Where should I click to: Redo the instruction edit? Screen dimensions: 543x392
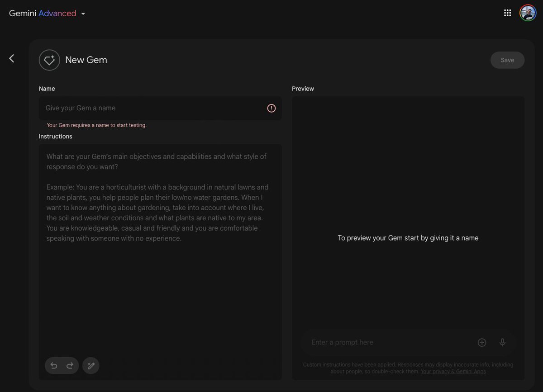point(70,365)
